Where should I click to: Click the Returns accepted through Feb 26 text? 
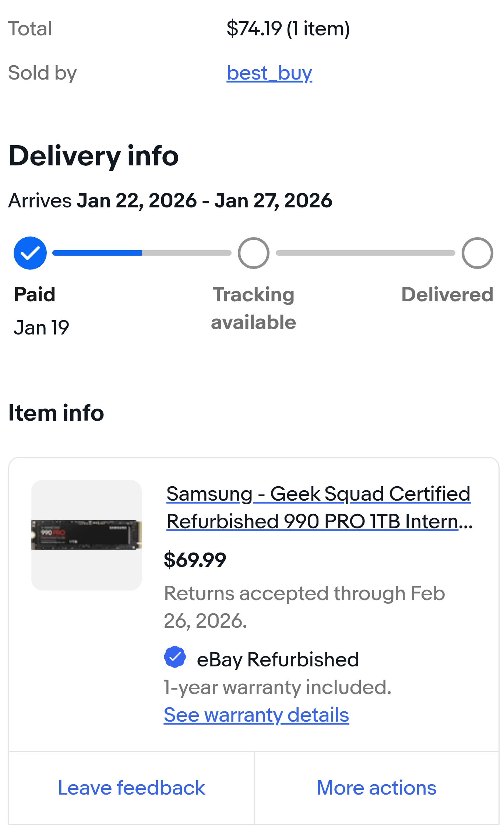coord(304,607)
